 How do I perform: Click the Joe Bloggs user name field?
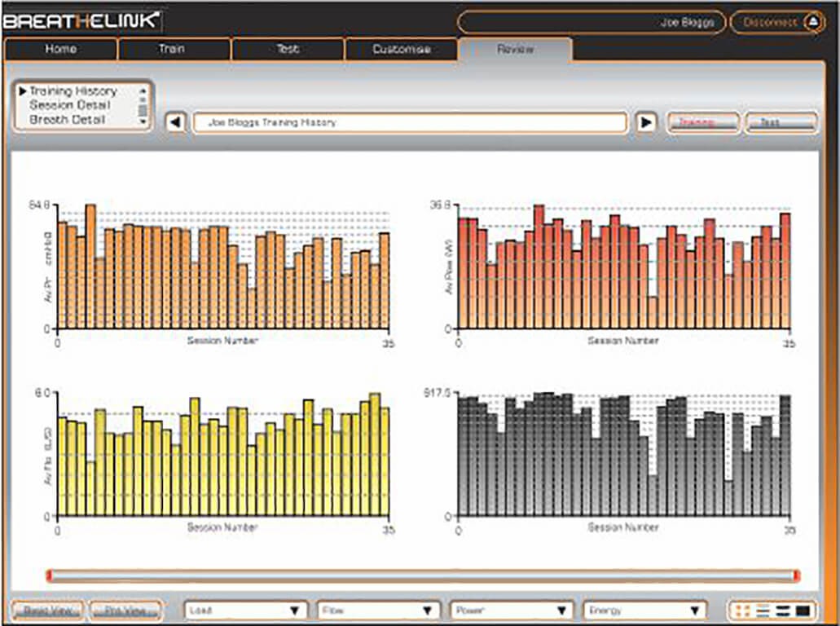[591, 22]
